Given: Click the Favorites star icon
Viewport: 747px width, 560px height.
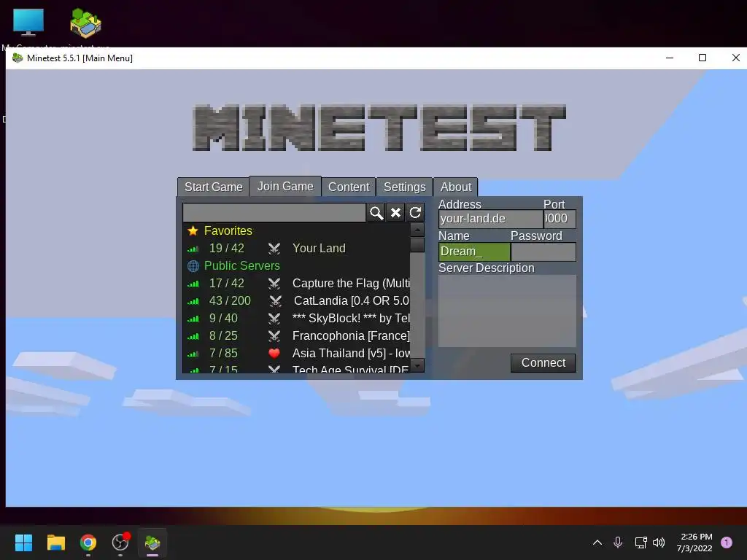Looking at the screenshot, I should (193, 231).
